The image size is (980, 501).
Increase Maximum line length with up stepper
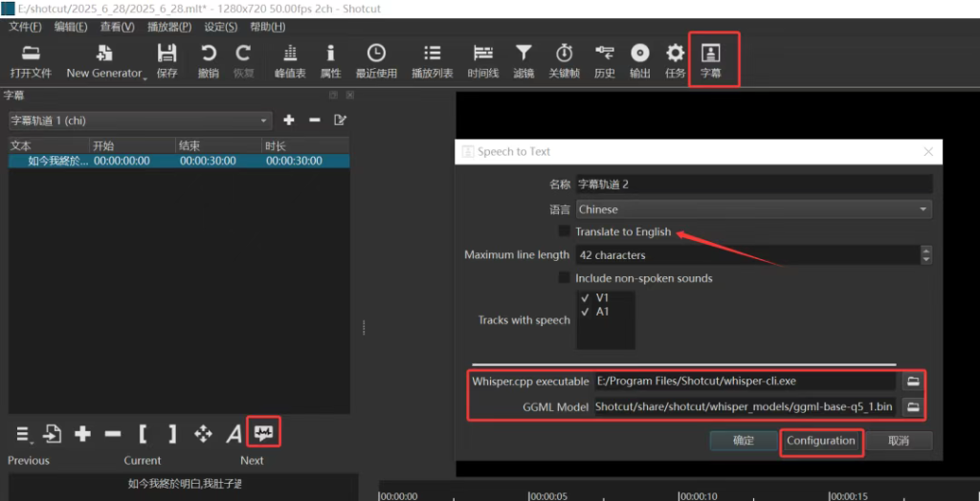[926, 250]
